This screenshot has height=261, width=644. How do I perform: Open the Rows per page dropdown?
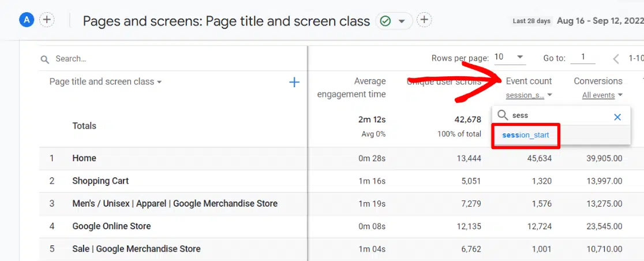tap(509, 57)
